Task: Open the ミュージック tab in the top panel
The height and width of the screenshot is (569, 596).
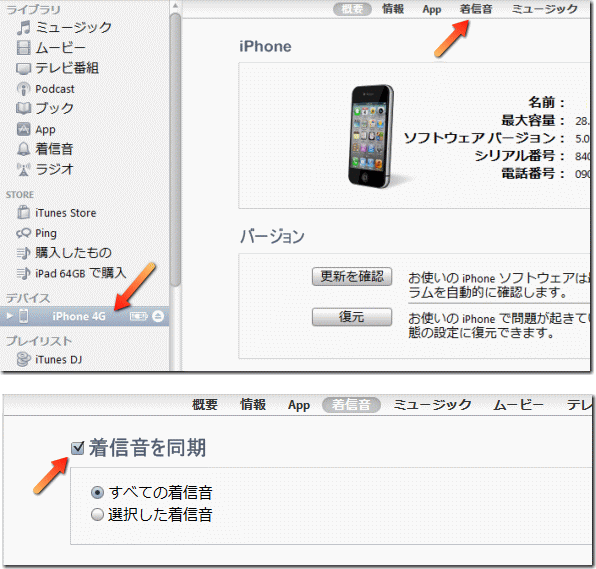Action: [545, 9]
